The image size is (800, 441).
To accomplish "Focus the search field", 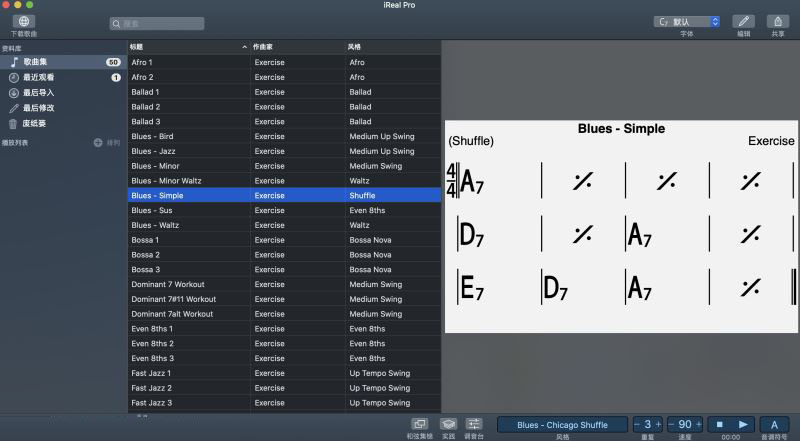I will 157,23.
